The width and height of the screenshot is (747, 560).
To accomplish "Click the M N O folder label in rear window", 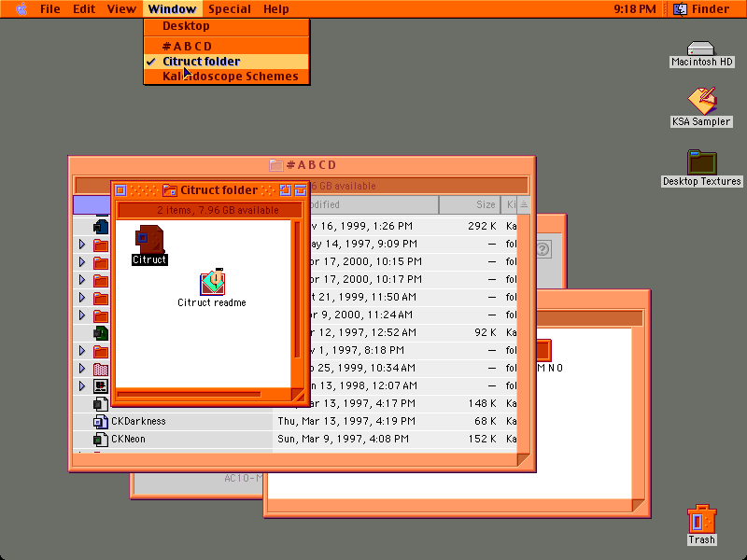I will click(550, 368).
